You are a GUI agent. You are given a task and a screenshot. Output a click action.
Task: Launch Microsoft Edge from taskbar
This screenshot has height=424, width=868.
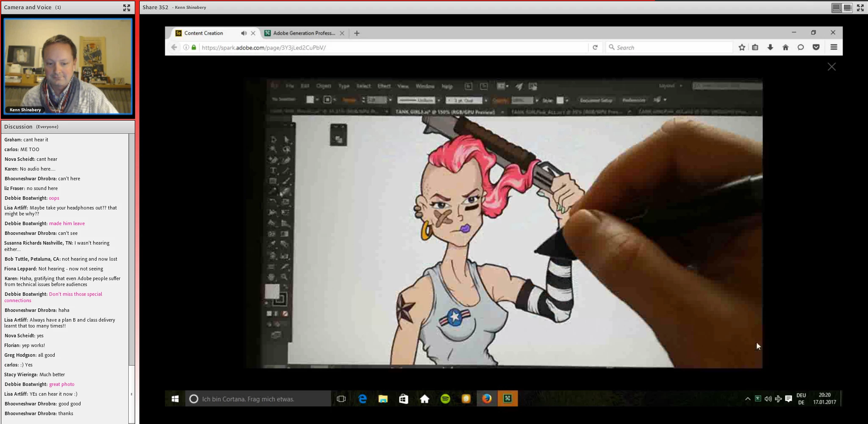[363, 399]
